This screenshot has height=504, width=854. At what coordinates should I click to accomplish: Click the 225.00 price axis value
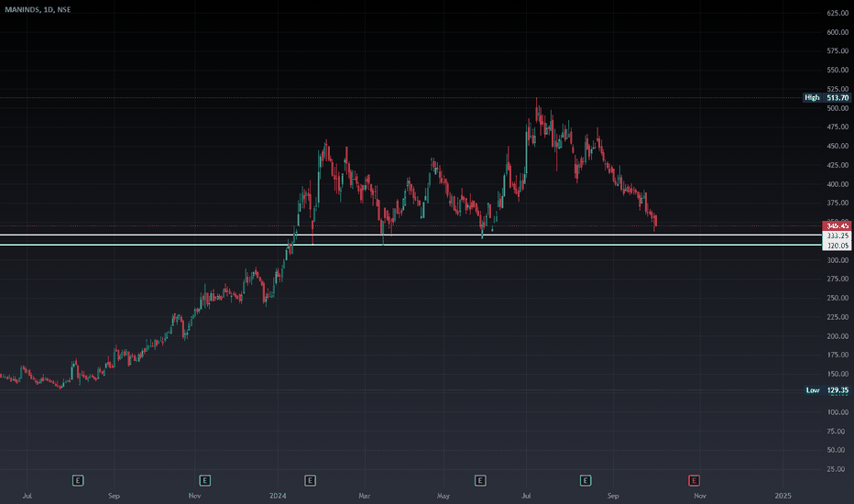(x=838, y=316)
